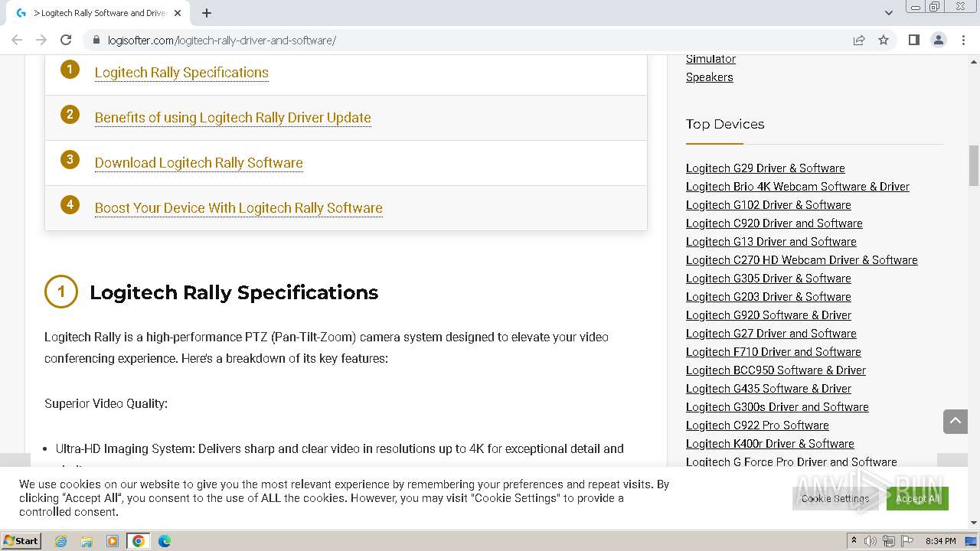Open Logitech BCC950 Software & Driver
The image size is (980, 551).
pos(776,370)
